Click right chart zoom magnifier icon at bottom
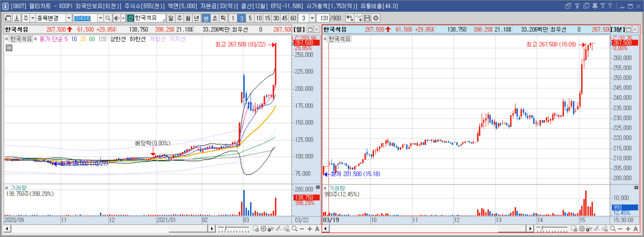Image resolution: width=644 pixels, height=237 pixels. point(613,229)
